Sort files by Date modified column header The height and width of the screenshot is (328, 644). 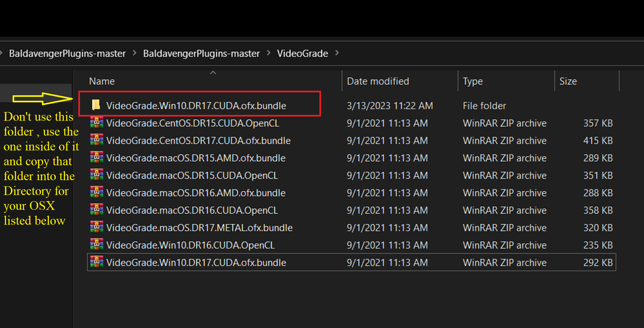(x=378, y=81)
